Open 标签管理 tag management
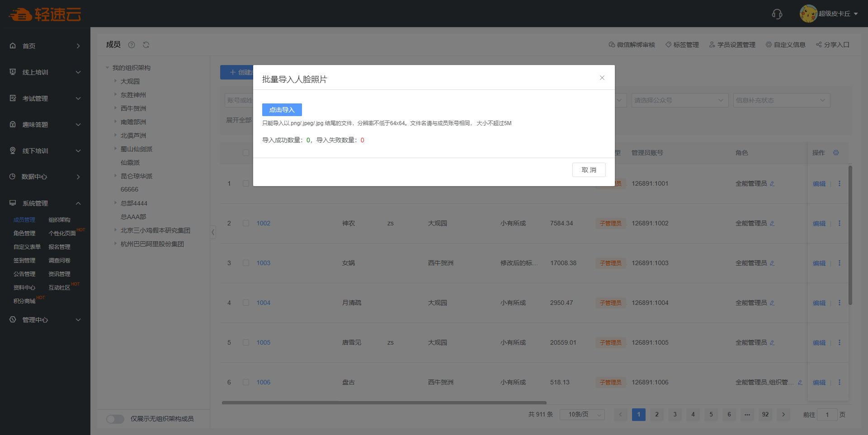868x435 pixels. (x=682, y=45)
